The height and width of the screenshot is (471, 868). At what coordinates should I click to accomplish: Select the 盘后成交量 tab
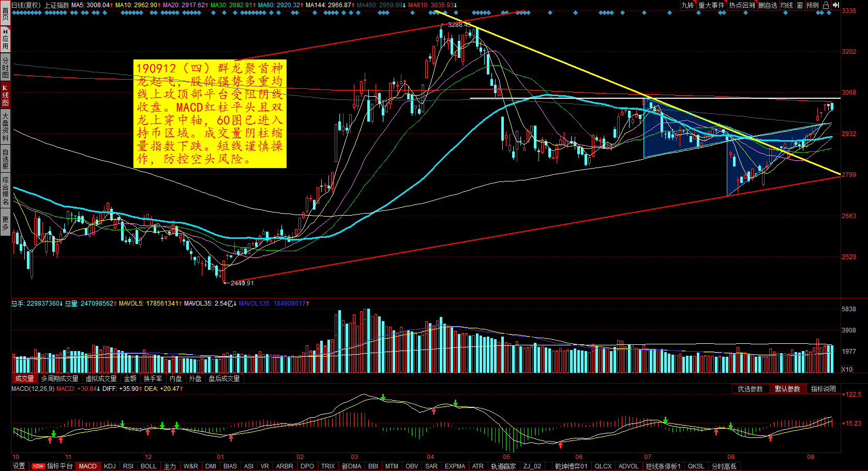(x=225, y=378)
